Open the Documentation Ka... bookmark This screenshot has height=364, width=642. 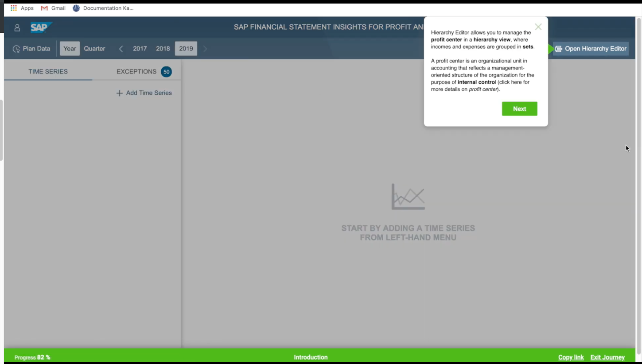pos(103,8)
